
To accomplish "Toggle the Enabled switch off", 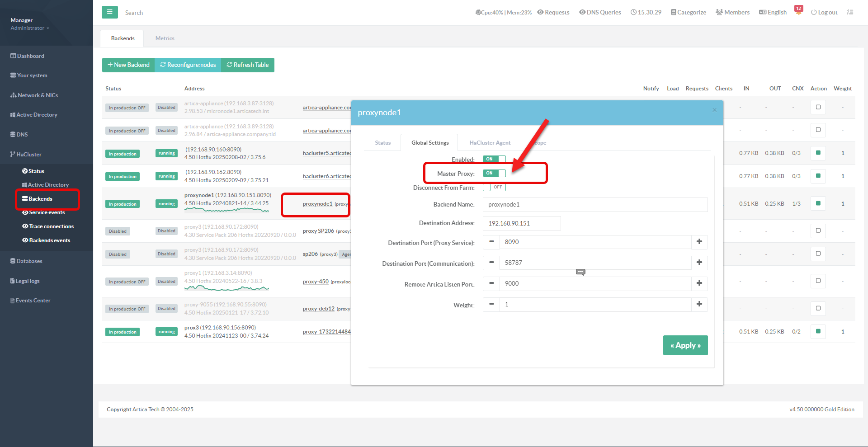I will 494,159.
